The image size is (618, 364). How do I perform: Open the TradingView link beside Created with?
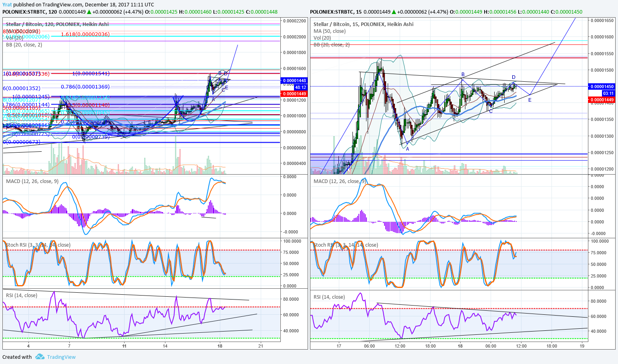[x=61, y=357]
